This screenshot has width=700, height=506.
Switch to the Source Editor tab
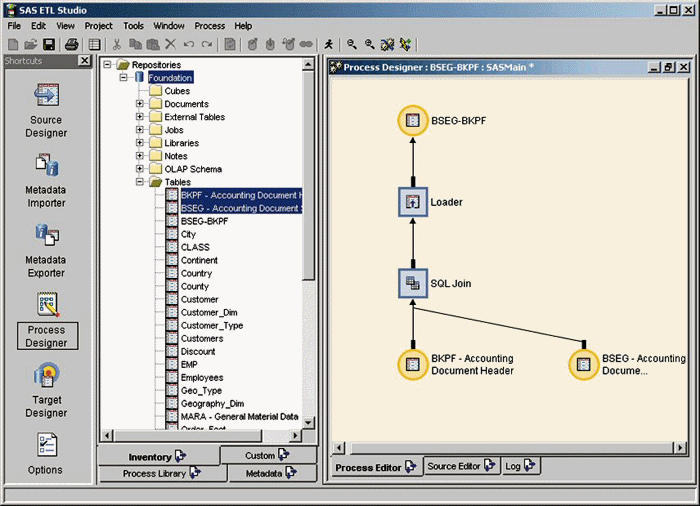pos(461,466)
